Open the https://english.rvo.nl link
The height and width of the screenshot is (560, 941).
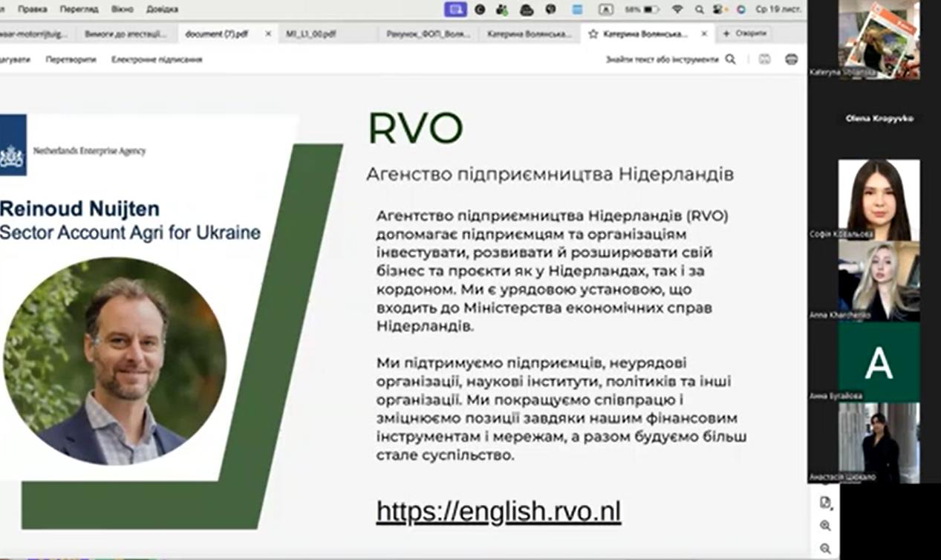click(x=498, y=512)
